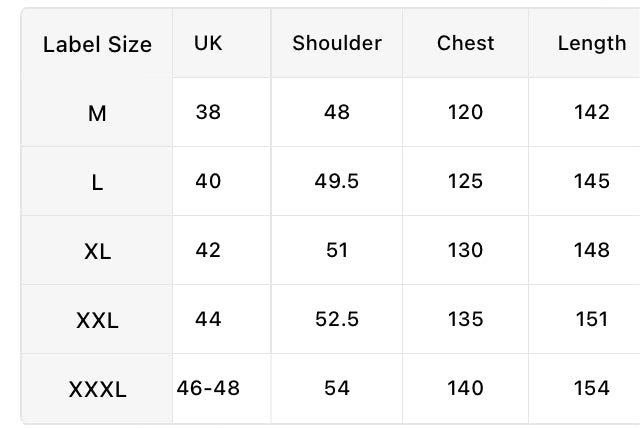Image resolution: width=640 pixels, height=429 pixels.
Task: Click UK size 46-48 cell
Action: (208, 388)
